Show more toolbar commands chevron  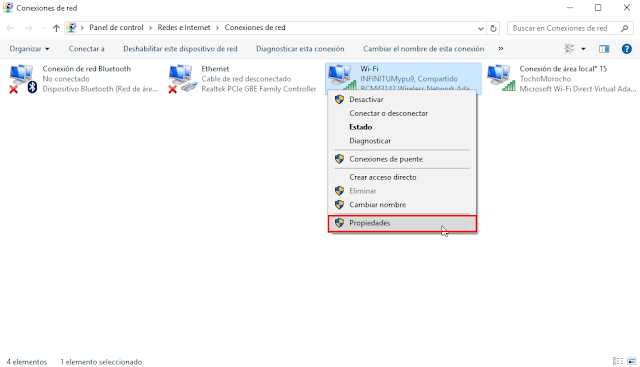tap(501, 49)
